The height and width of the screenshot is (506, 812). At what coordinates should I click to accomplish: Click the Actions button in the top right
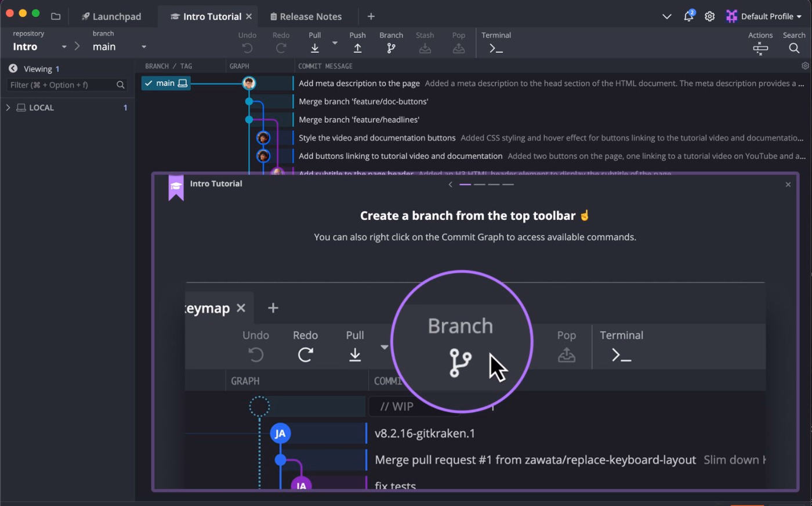pyautogui.click(x=760, y=42)
